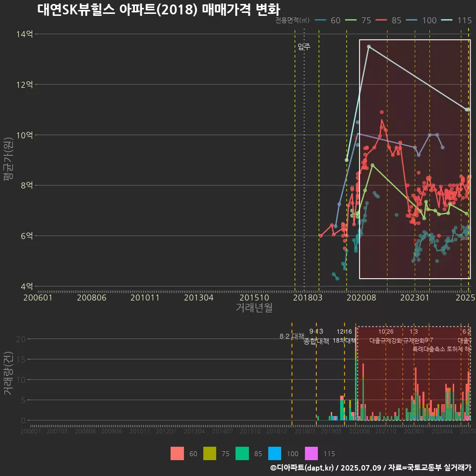476x476 pixels.
Task: Click the 10 label on volume axis
Action: [x=21, y=380]
